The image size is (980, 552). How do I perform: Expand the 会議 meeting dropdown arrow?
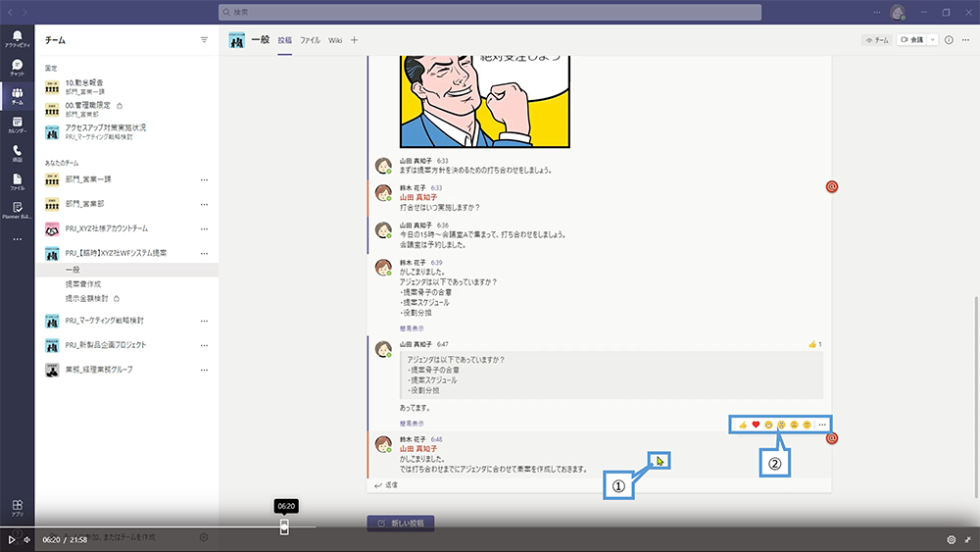point(933,40)
